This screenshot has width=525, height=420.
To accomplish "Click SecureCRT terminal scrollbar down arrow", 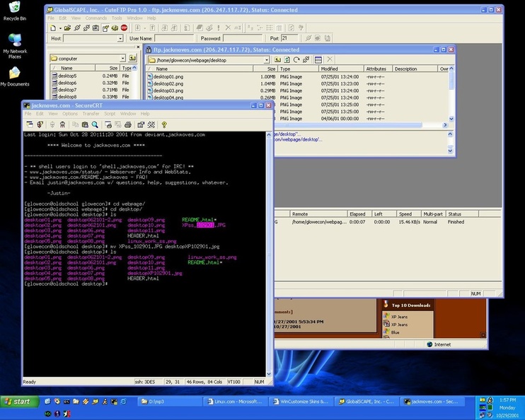I will pyautogui.click(x=269, y=374).
